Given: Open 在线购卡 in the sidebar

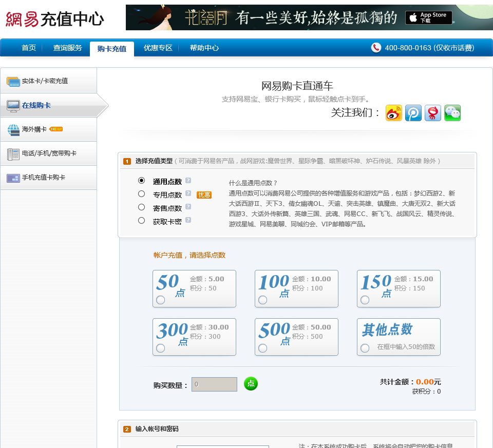Looking at the screenshot, I should (48, 105).
